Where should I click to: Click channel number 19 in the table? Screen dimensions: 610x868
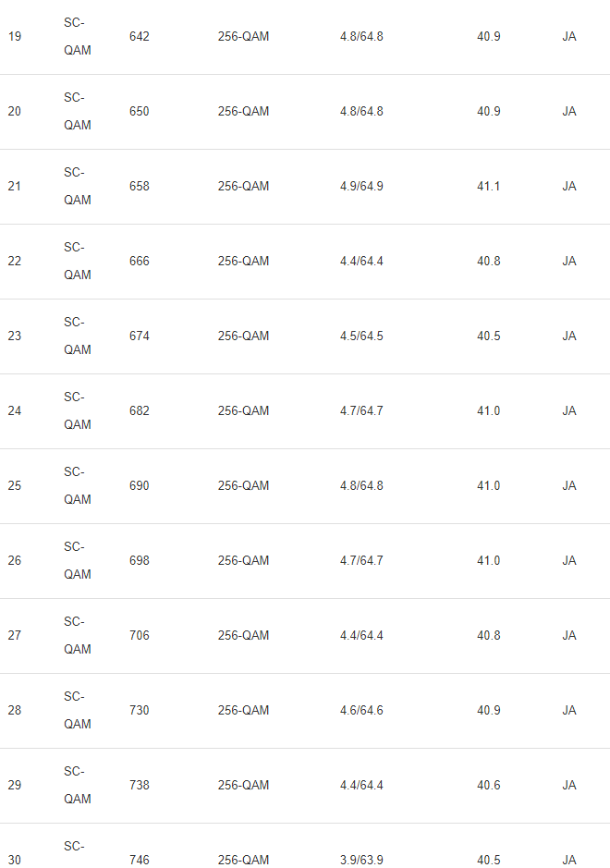15,37
